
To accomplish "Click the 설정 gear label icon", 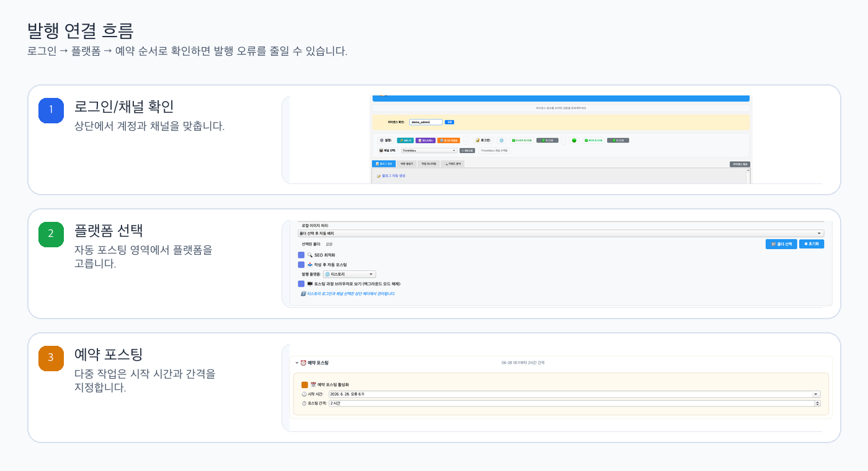I will coord(381,140).
